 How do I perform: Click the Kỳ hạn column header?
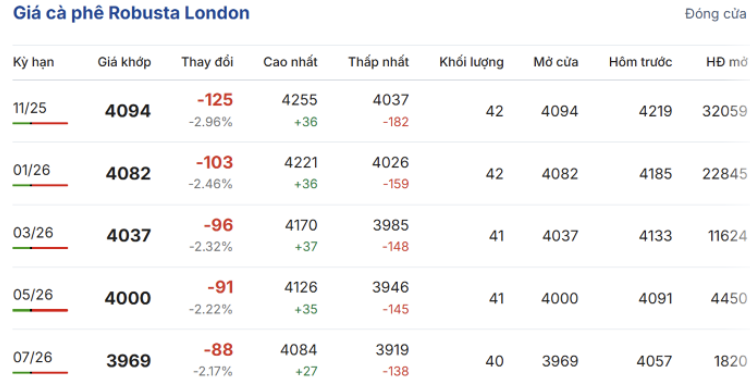[x=33, y=62]
